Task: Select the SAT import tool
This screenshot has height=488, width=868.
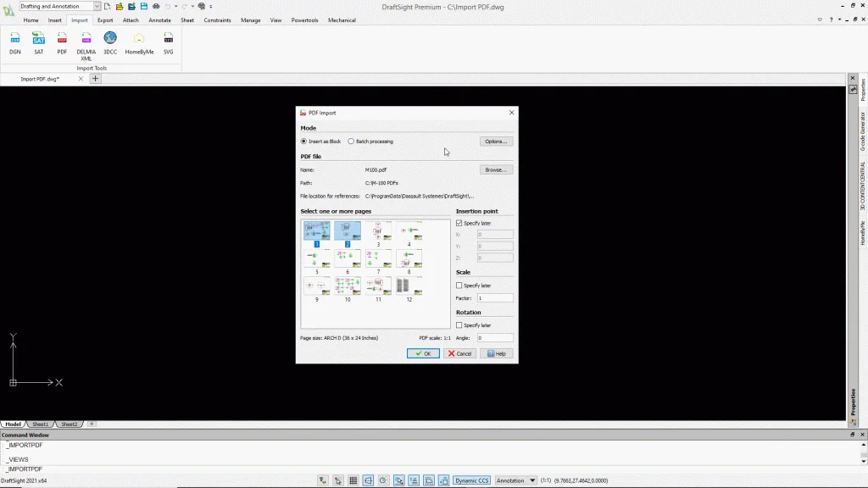Action: coord(39,40)
